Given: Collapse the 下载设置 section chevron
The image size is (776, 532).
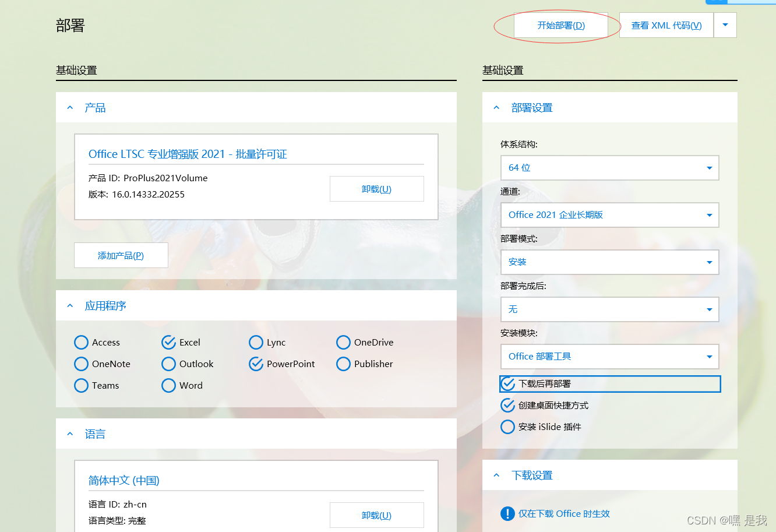Looking at the screenshot, I should click(x=497, y=475).
